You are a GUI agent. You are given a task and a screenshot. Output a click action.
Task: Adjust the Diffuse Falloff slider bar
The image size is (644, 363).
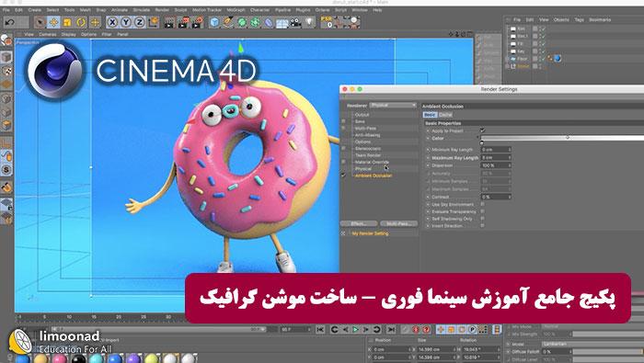608,352
